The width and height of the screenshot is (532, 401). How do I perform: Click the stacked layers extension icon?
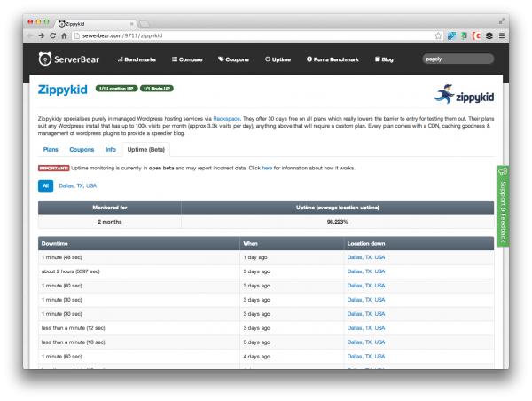pos(489,35)
